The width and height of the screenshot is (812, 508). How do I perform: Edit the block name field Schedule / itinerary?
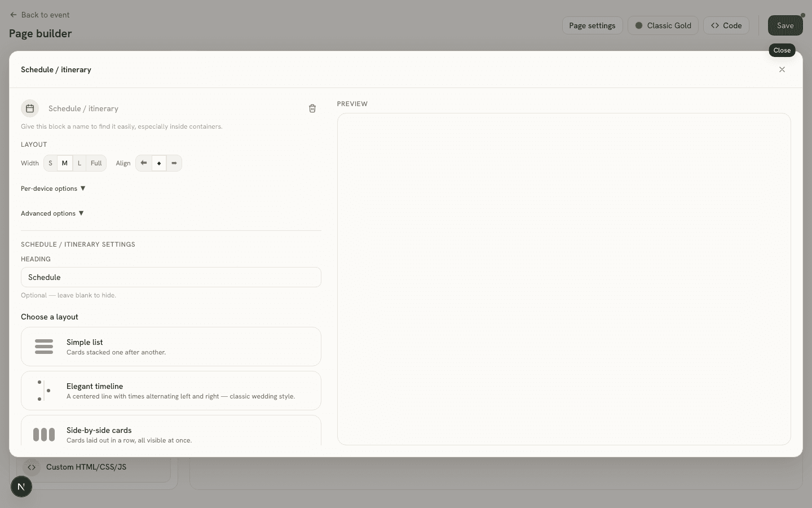tap(172, 108)
